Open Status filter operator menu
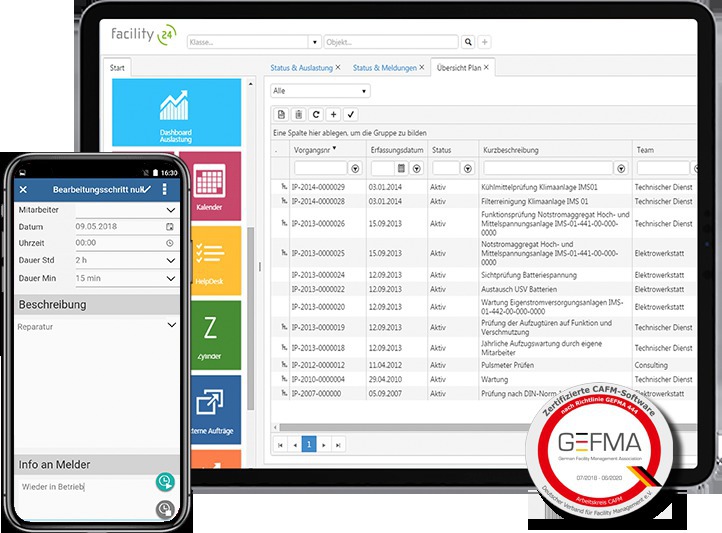Viewport: 722px width, 533px height. (x=468, y=169)
